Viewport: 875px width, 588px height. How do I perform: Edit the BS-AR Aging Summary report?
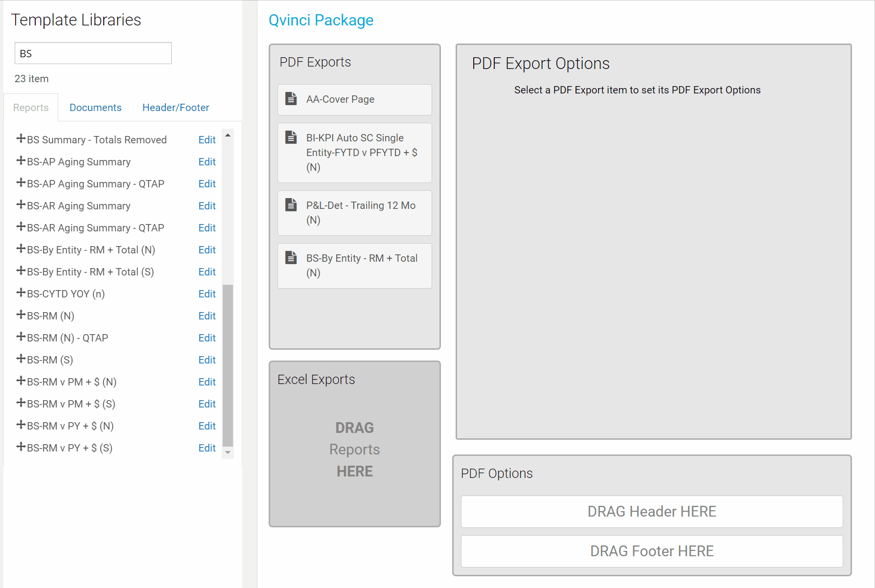click(207, 206)
